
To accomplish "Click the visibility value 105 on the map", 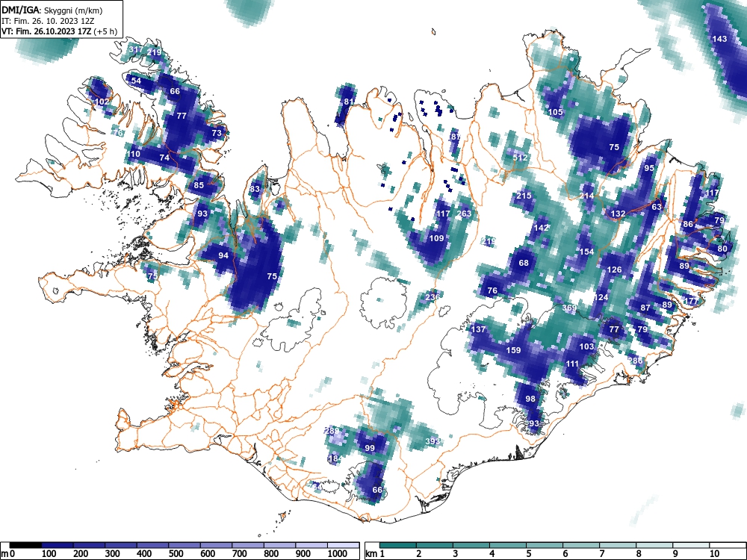I will tap(556, 112).
